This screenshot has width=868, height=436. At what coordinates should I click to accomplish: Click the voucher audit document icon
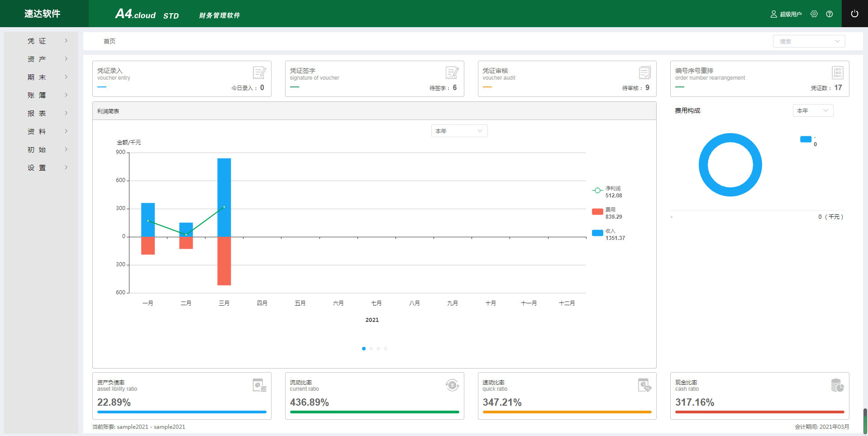coord(644,72)
